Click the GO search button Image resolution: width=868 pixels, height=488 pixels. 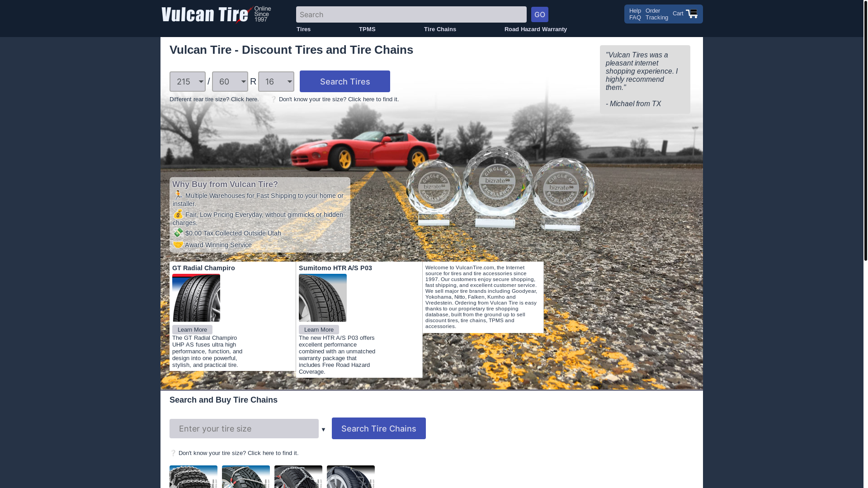(540, 14)
